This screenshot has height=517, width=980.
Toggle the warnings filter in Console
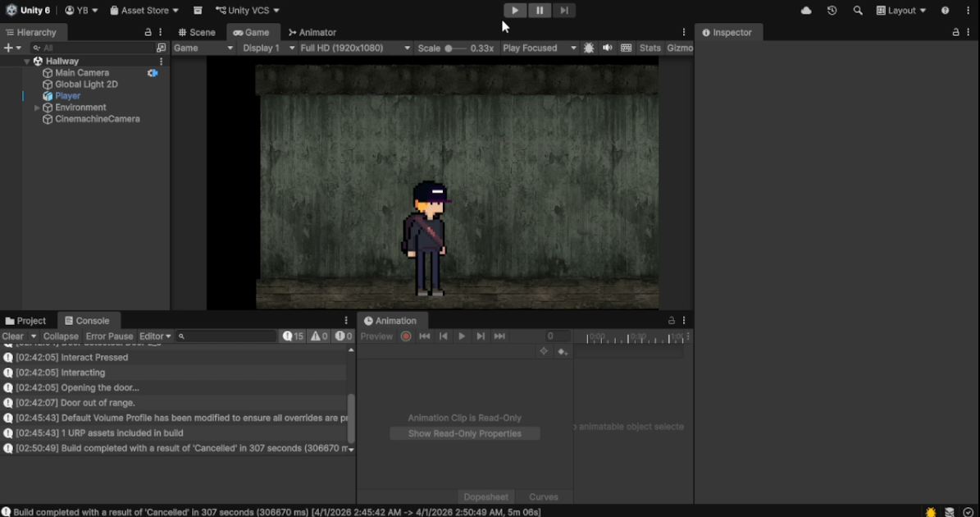click(x=319, y=336)
